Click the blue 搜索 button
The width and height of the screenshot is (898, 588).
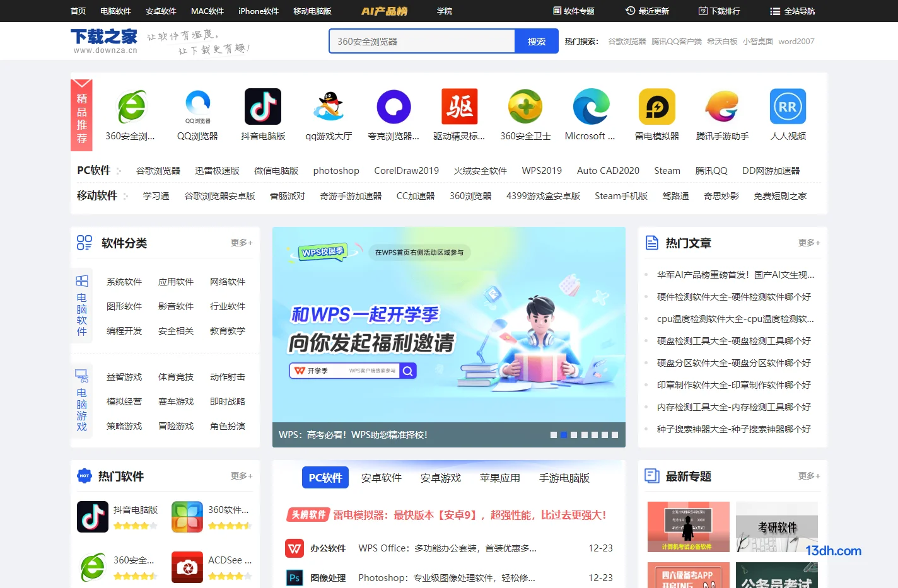tap(537, 41)
